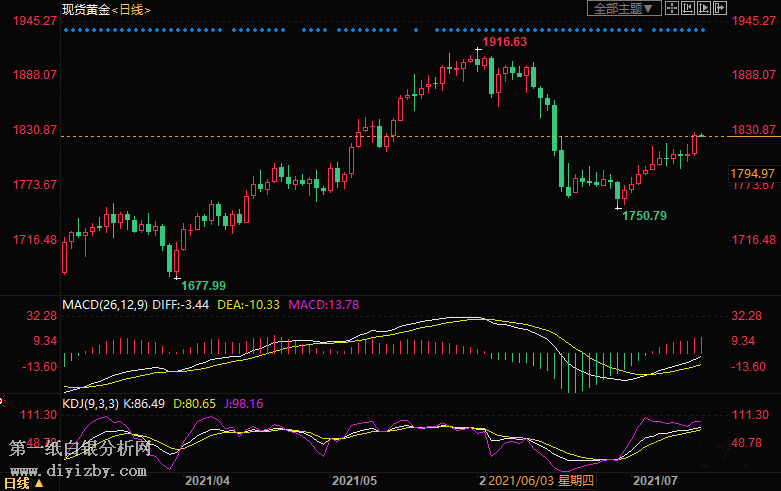Click the MACD(26,12,9) indicator label
Image resolution: width=781 pixels, height=491 pixels.
pos(106,304)
